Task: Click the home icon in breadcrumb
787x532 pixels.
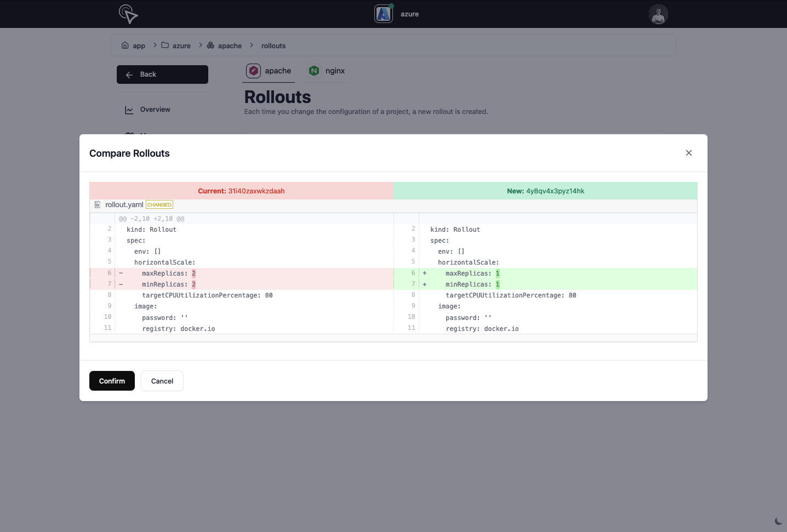Action: [x=125, y=45]
